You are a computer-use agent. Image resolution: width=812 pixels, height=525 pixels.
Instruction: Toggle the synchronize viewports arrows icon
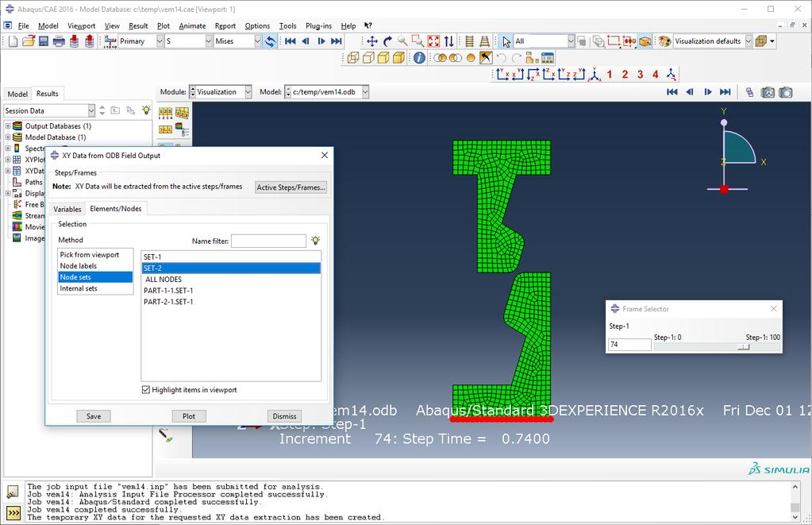270,41
